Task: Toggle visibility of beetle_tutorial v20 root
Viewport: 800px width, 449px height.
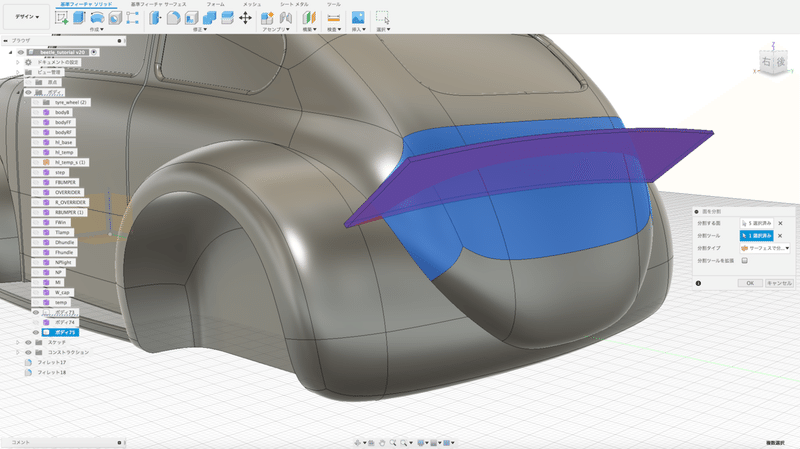Action: point(21,52)
